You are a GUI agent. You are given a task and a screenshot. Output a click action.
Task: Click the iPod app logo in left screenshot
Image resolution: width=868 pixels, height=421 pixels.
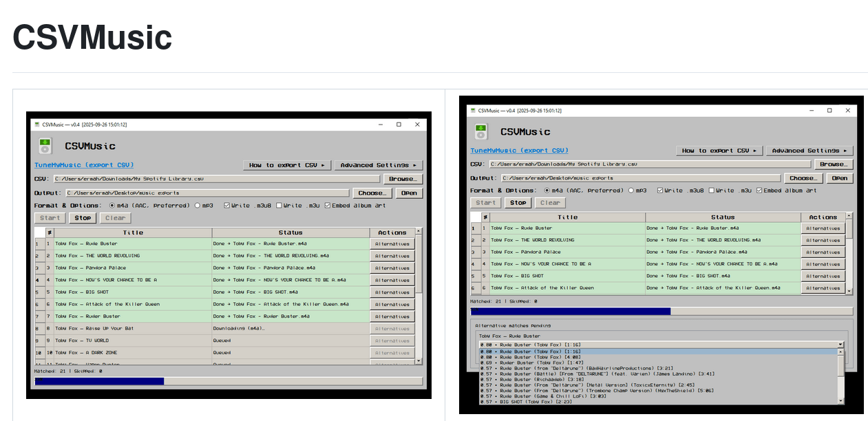45,145
